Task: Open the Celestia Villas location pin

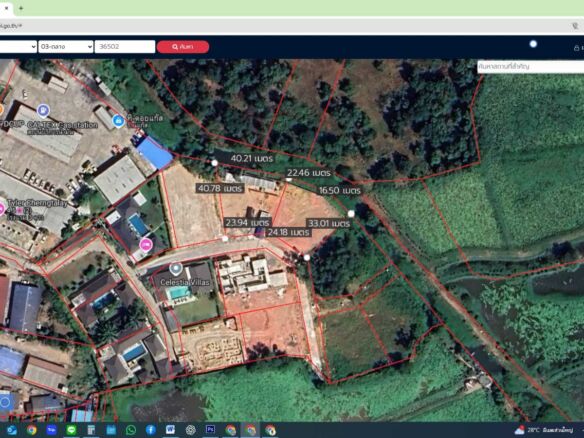Action: click(175, 268)
